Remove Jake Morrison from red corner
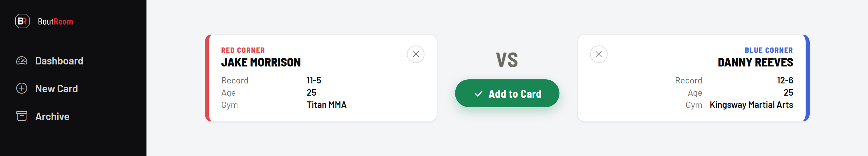The width and height of the screenshot is (868, 156). (416, 54)
